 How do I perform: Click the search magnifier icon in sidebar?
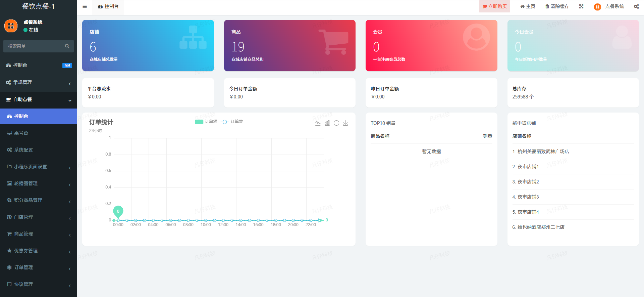[x=67, y=46]
